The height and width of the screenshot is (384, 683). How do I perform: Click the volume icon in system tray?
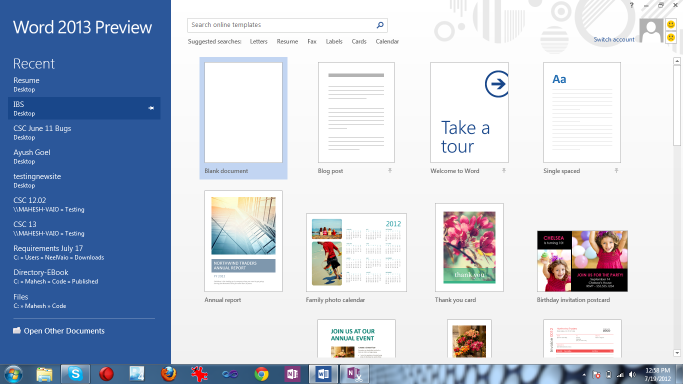(x=632, y=375)
